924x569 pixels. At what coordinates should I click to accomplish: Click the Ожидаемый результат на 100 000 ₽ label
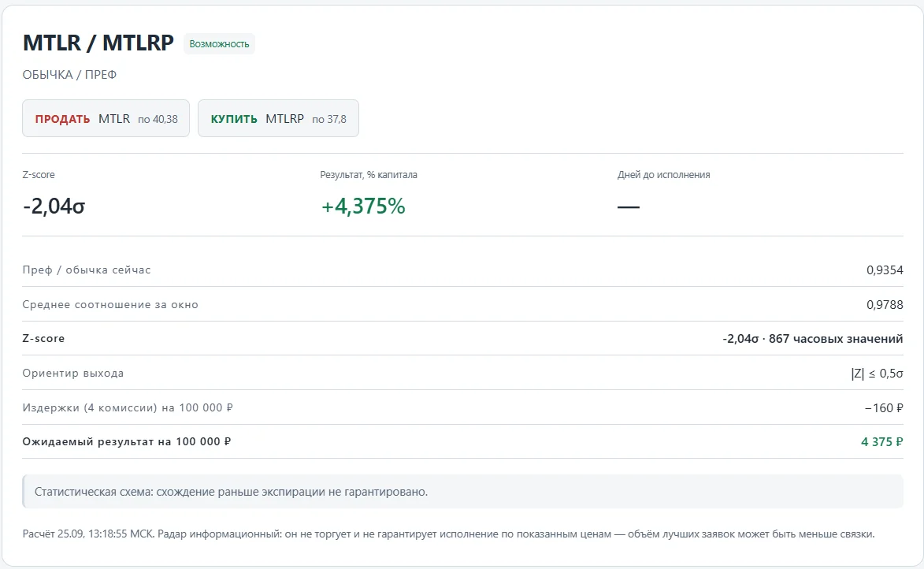tap(127, 441)
